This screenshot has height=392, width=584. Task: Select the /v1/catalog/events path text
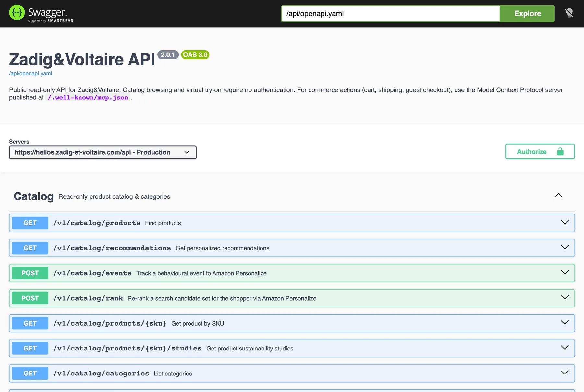click(x=92, y=273)
